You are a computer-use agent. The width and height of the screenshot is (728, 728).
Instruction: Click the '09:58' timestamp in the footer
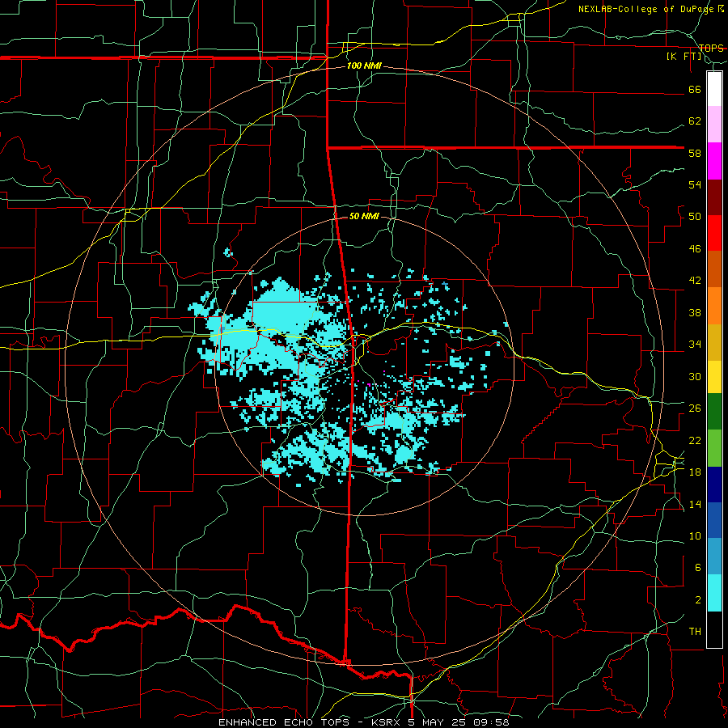(x=491, y=722)
